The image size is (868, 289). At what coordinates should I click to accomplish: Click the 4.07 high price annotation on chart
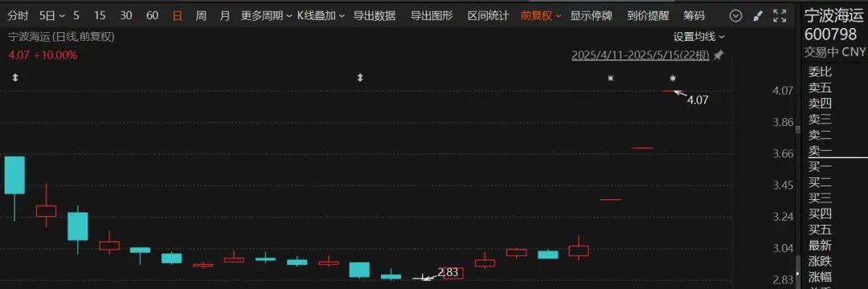pos(697,100)
